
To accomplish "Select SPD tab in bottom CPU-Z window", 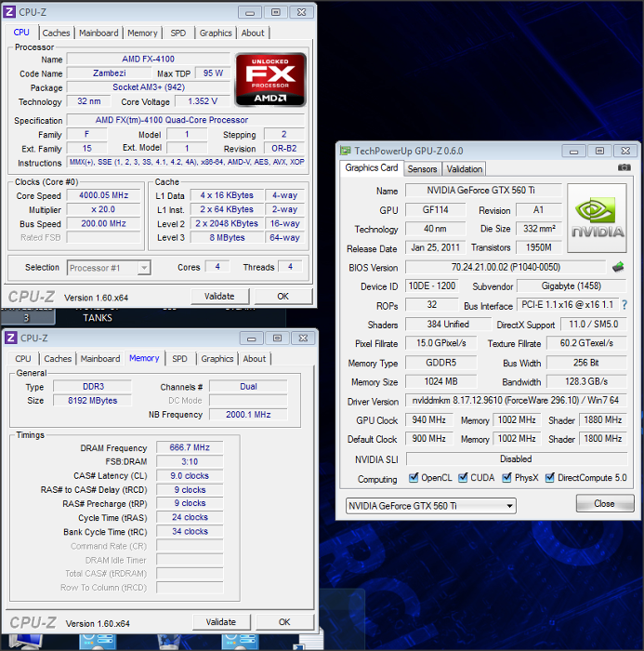I will coord(179,359).
